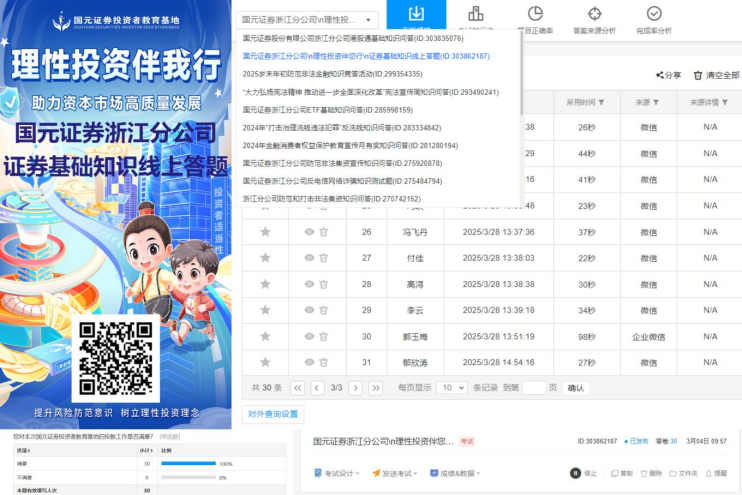This screenshot has height=495, width=742.
Task: Delete row 28 高浔 with trash icon
Action: tap(324, 284)
